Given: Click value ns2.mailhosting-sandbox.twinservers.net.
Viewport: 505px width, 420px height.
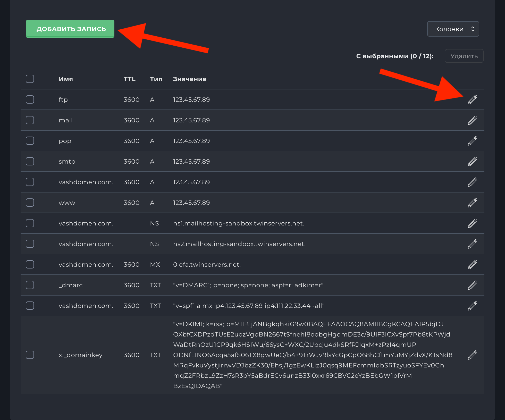Looking at the screenshot, I should tap(239, 244).
